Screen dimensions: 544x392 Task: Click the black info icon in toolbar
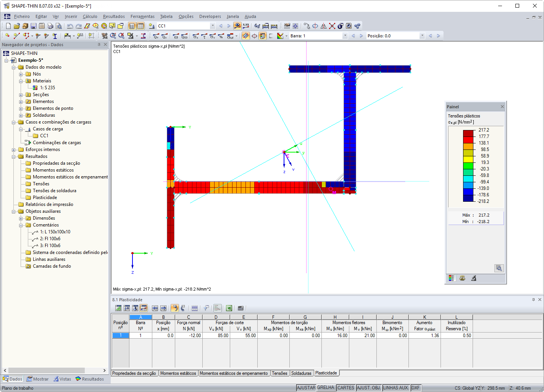341,26
